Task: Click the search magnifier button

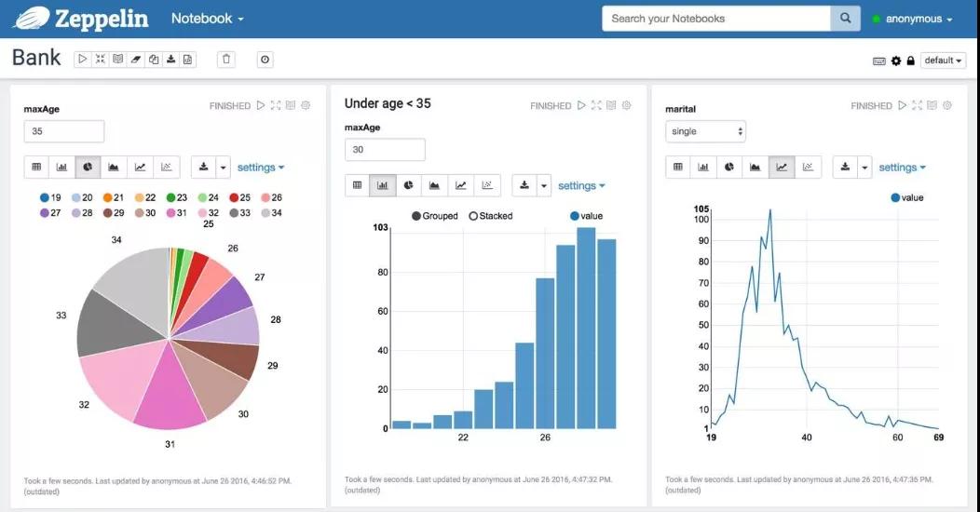Action: pos(845,19)
